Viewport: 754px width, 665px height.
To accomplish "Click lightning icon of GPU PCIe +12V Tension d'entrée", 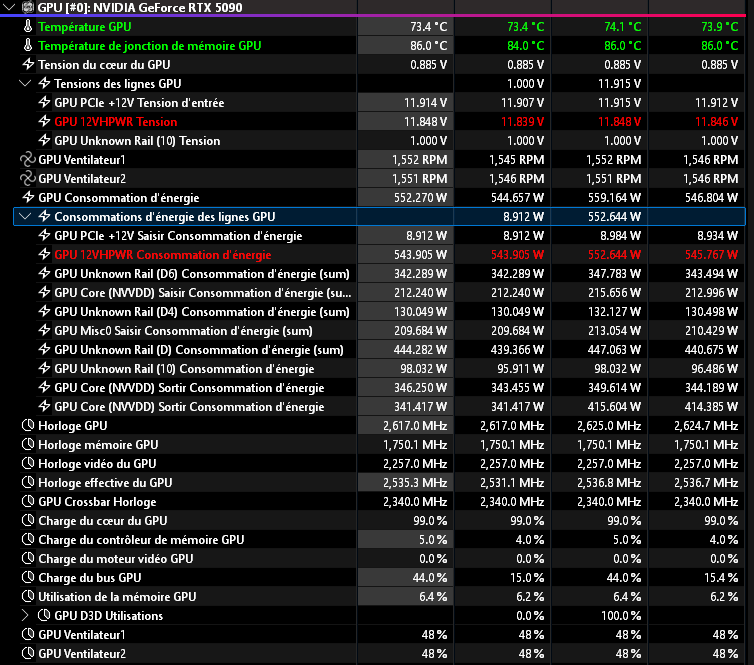I will [44, 102].
